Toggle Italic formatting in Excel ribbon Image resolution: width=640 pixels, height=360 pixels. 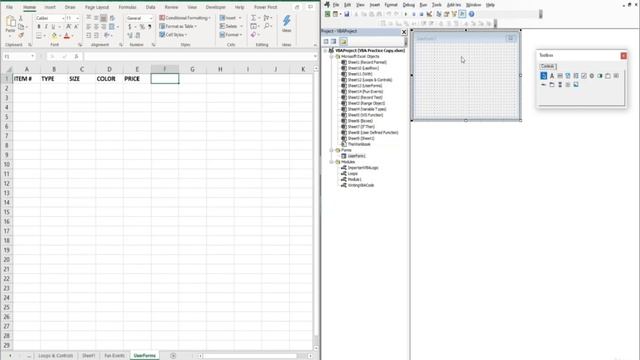pyautogui.click(x=46, y=27)
